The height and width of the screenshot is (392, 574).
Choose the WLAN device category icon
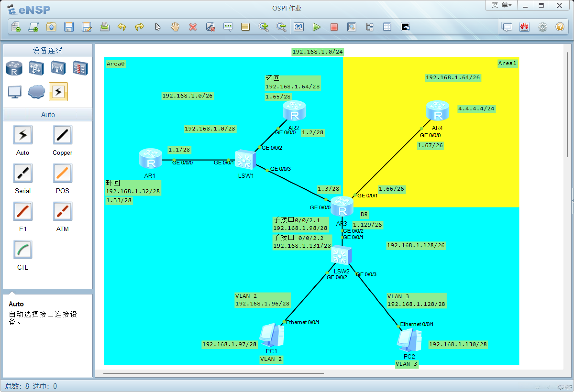click(58, 68)
